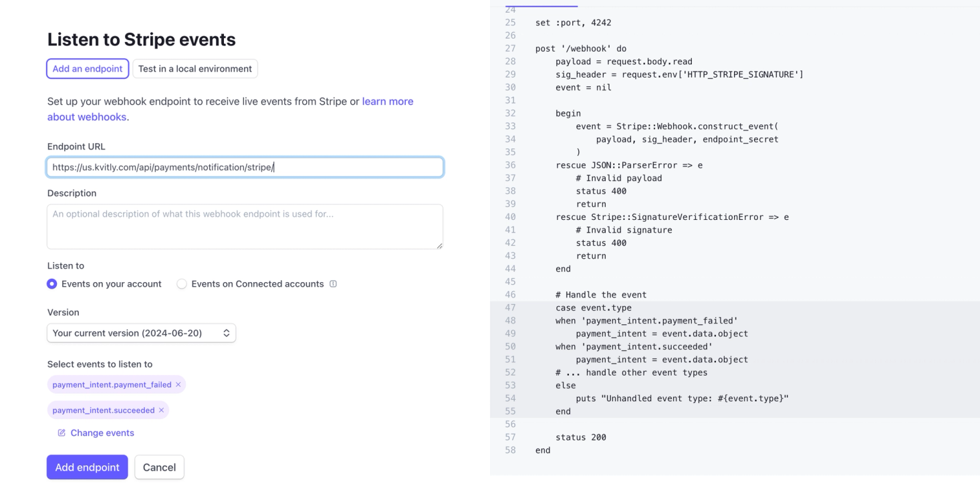Click code line post '/webhook' do
Screen dimensions: 980x504
pyautogui.click(x=581, y=49)
